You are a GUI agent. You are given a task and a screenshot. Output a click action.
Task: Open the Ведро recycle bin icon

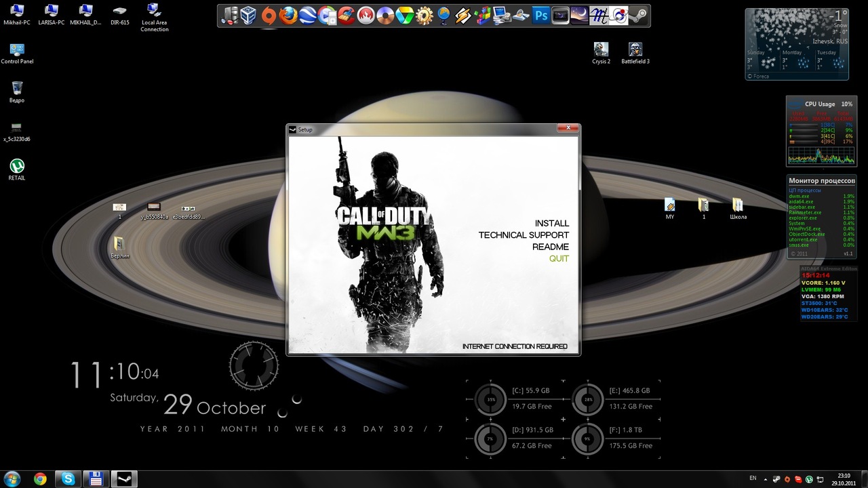tap(17, 92)
